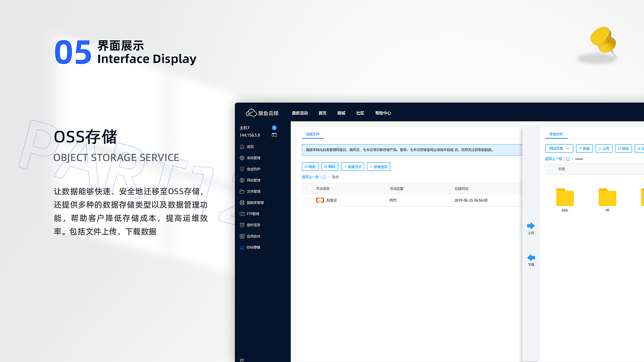Open the 网站目录 dropdown
Screen dimensions: 644x362
[x=559, y=148]
